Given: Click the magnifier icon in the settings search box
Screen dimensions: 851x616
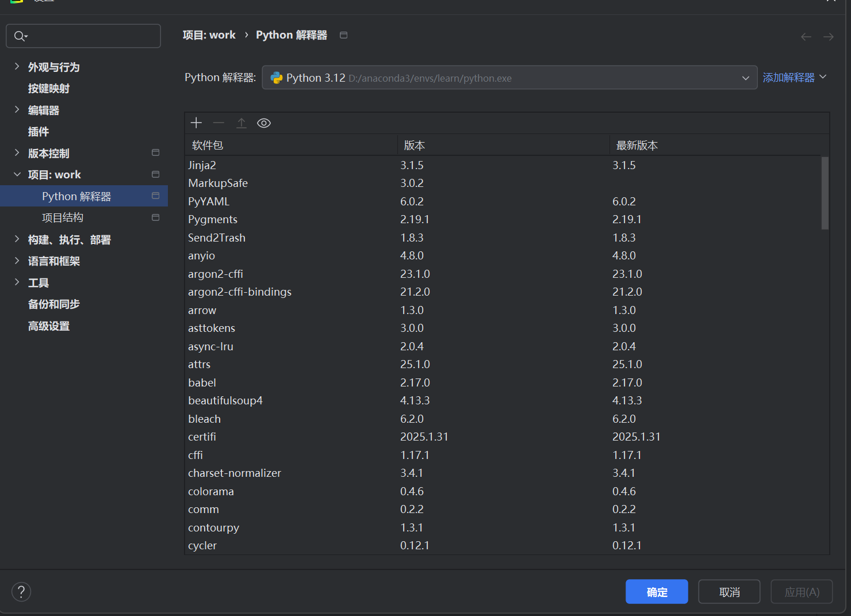Looking at the screenshot, I should click(19, 36).
